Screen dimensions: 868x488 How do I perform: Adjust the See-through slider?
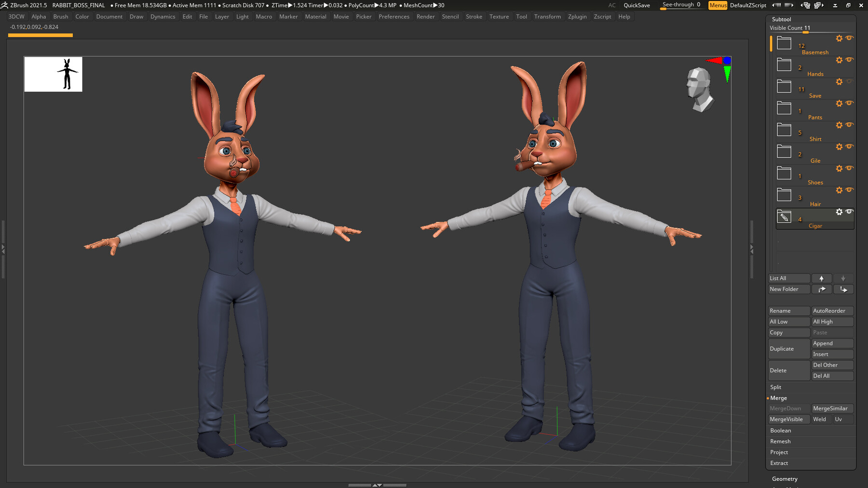click(682, 5)
